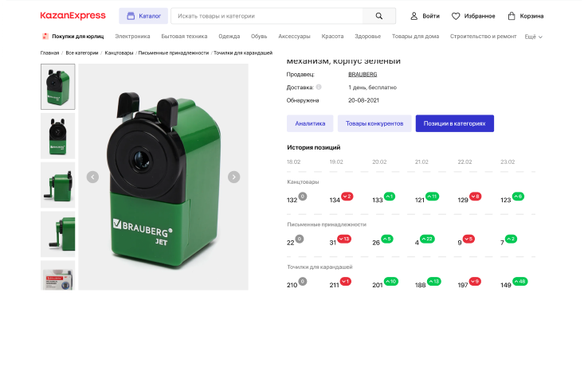Click green +48 change badge
Image resolution: width=588 pixels, height=382 pixels.
coord(519,281)
